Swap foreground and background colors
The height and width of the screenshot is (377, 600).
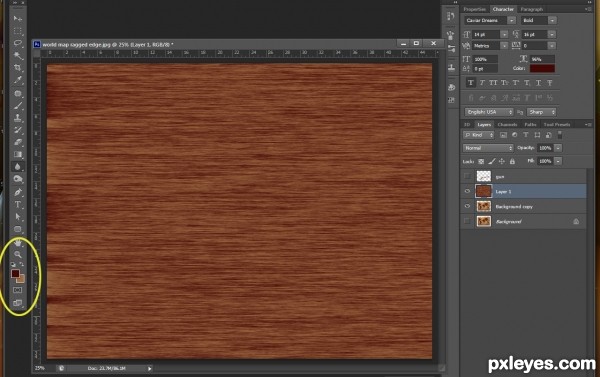(x=21, y=264)
